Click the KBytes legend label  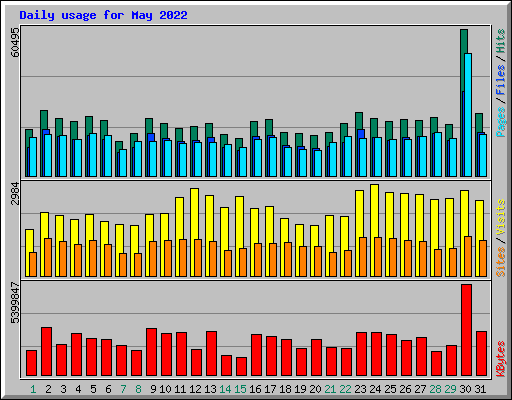pyautogui.click(x=500, y=359)
